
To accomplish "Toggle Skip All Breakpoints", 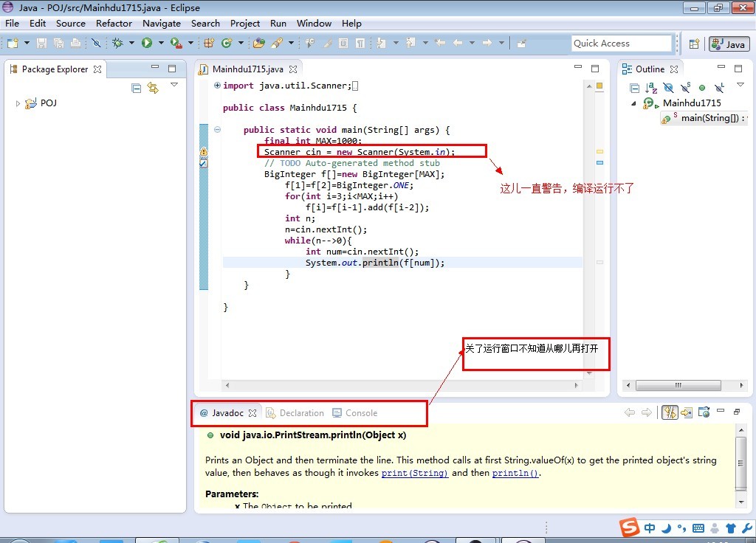I will click(x=97, y=44).
